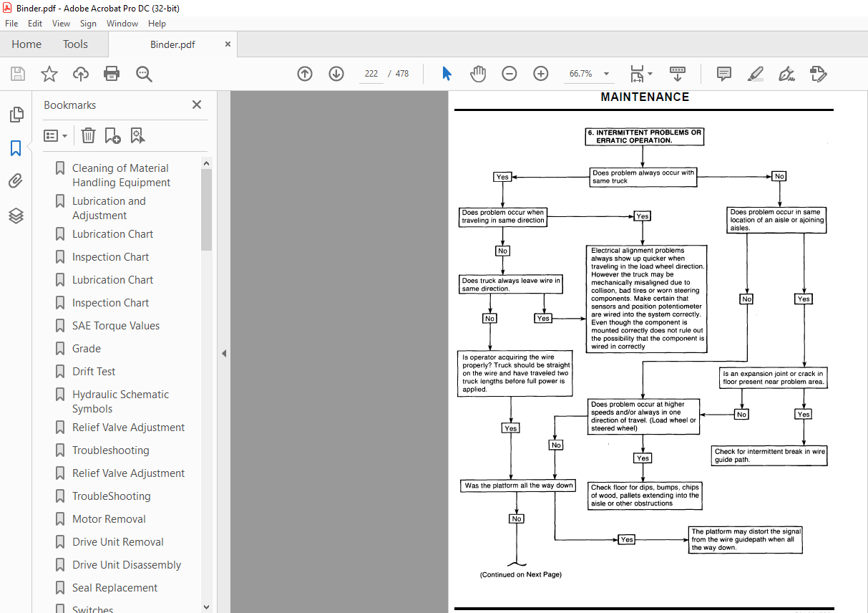The height and width of the screenshot is (613, 868).
Task: Open the Find text search tool
Action: click(144, 74)
